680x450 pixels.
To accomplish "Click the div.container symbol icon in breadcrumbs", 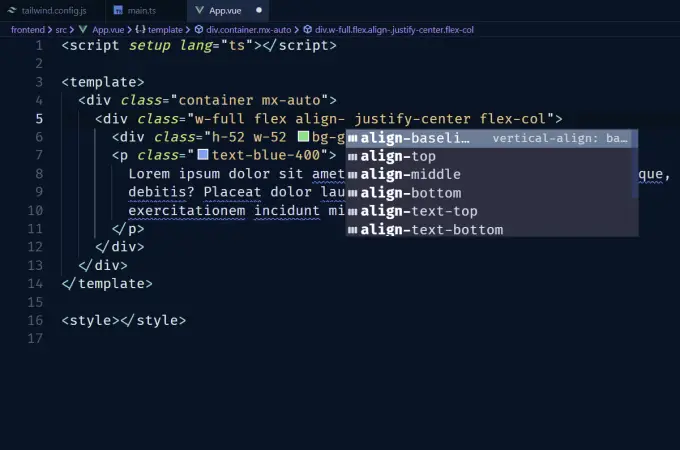I will click(x=201, y=30).
